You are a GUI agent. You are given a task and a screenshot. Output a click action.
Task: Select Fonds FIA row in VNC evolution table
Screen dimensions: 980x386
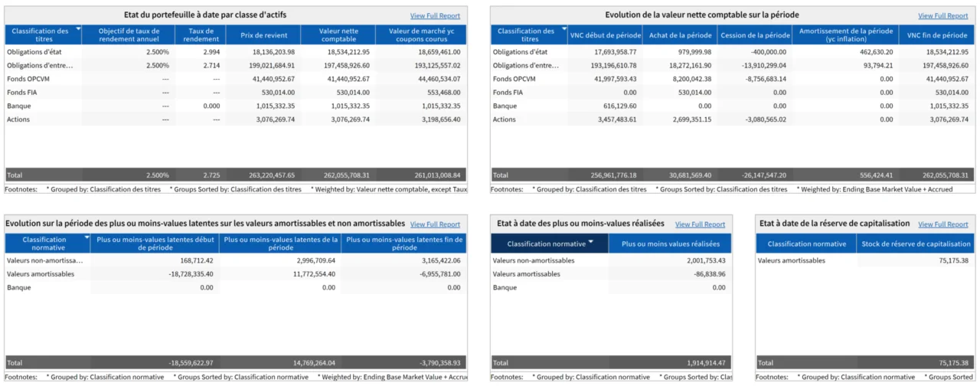pos(509,92)
